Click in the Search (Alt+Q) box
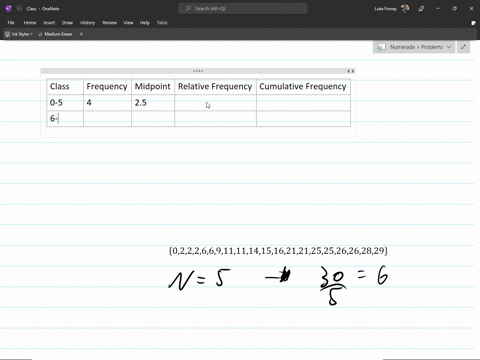This screenshot has width=480, height=360. [x=243, y=9]
